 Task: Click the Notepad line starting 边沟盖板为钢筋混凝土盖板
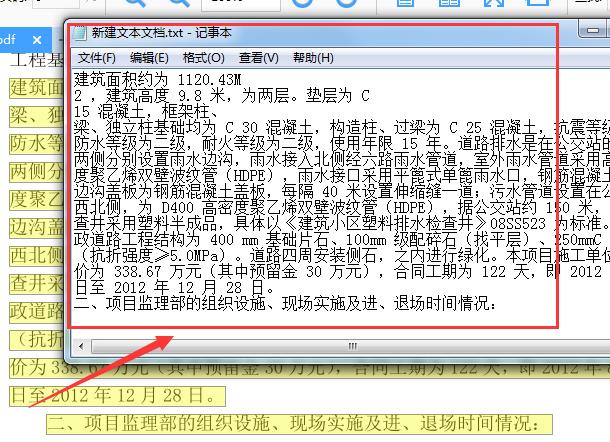point(342,191)
